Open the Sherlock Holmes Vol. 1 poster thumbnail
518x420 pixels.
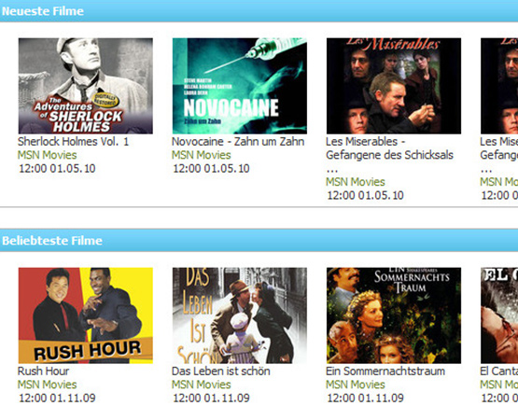click(86, 86)
